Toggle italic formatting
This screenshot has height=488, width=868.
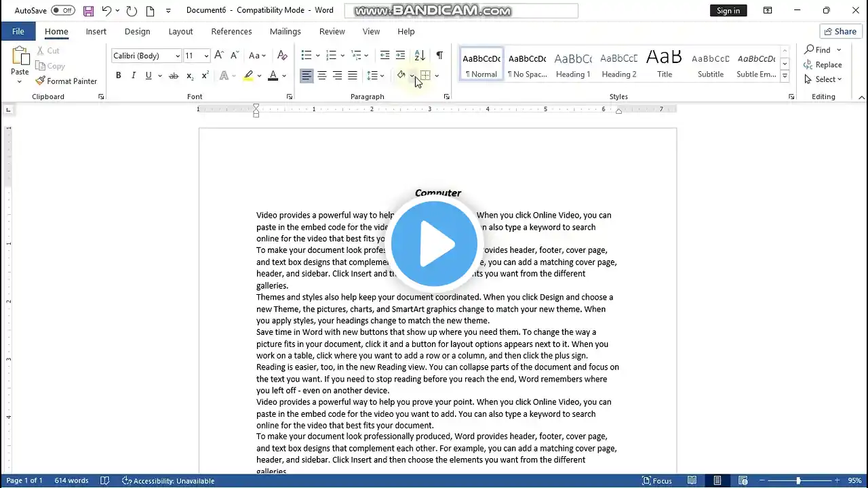[x=133, y=75]
